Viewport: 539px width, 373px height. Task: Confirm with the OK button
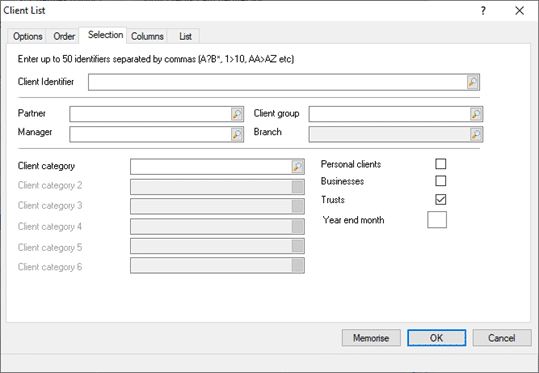pos(437,338)
